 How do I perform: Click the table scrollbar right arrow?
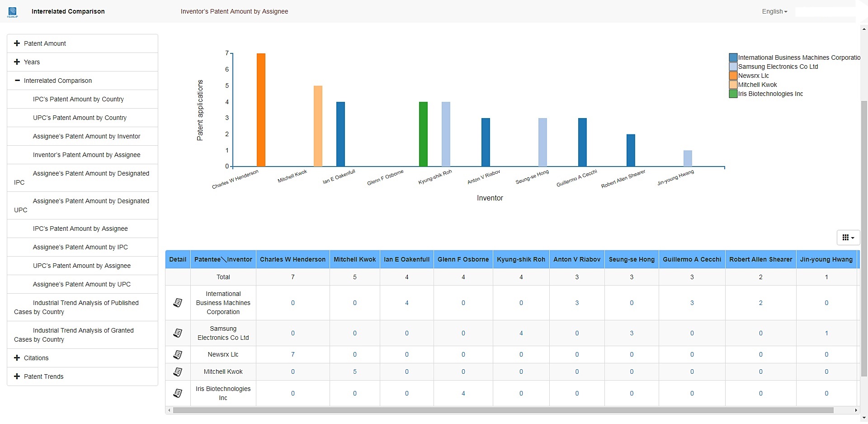point(856,410)
